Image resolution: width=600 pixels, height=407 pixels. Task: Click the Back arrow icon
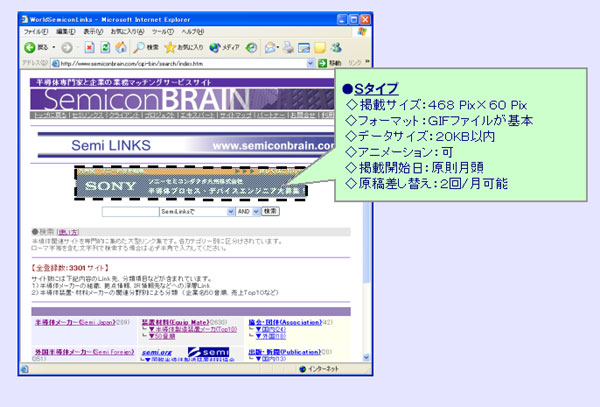pos(30,47)
